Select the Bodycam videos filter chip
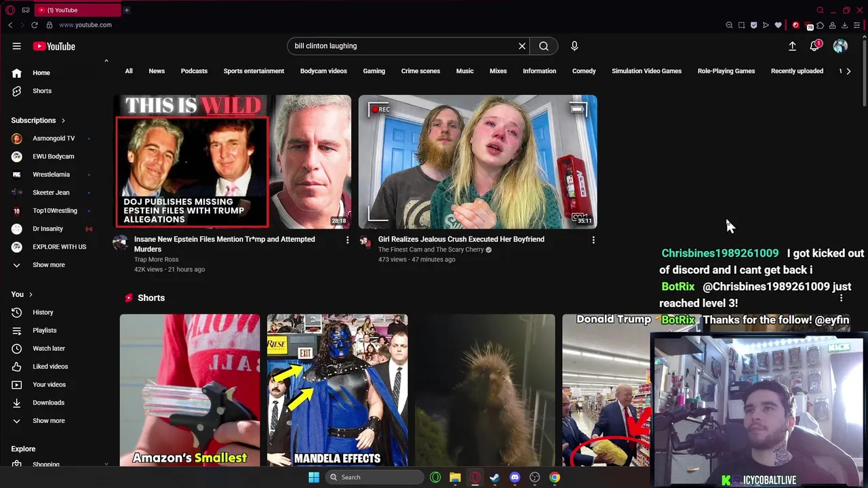Image resolution: width=868 pixels, height=488 pixels. coord(323,71)
